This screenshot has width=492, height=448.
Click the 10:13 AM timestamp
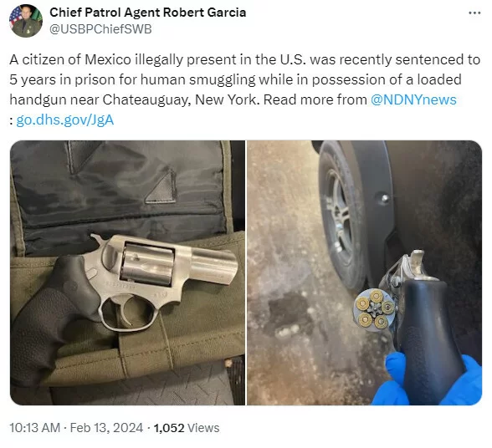tap(35, 428)
